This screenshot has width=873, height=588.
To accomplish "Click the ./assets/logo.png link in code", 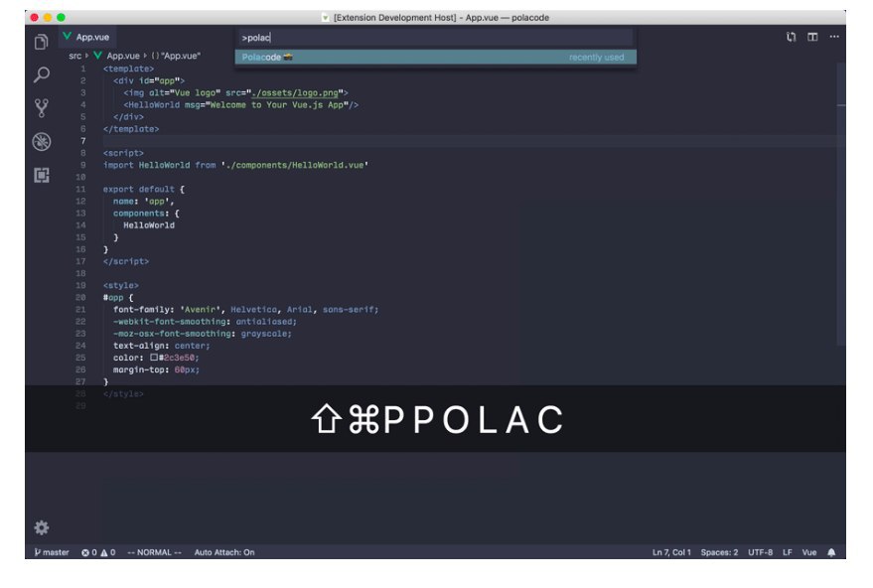I will (x=295, y=93).
